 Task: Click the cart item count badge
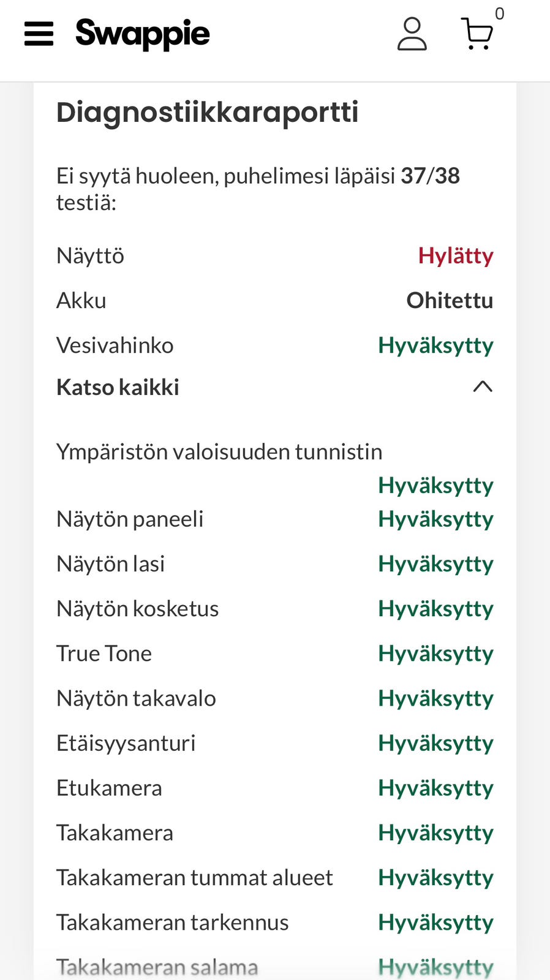(500, 13)
